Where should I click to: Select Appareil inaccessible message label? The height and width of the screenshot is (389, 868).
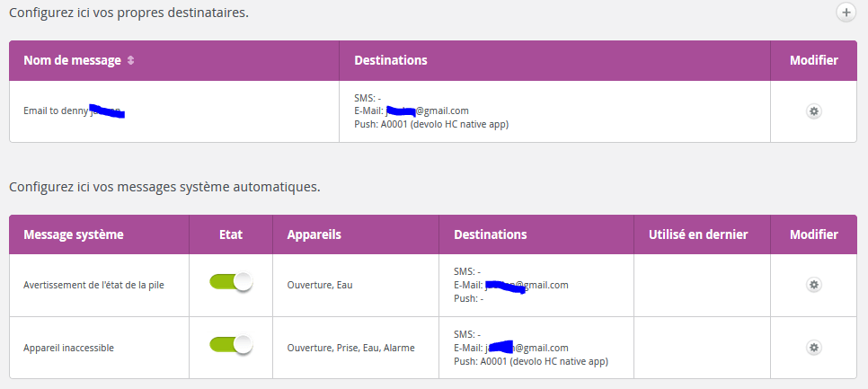[68, 348]
